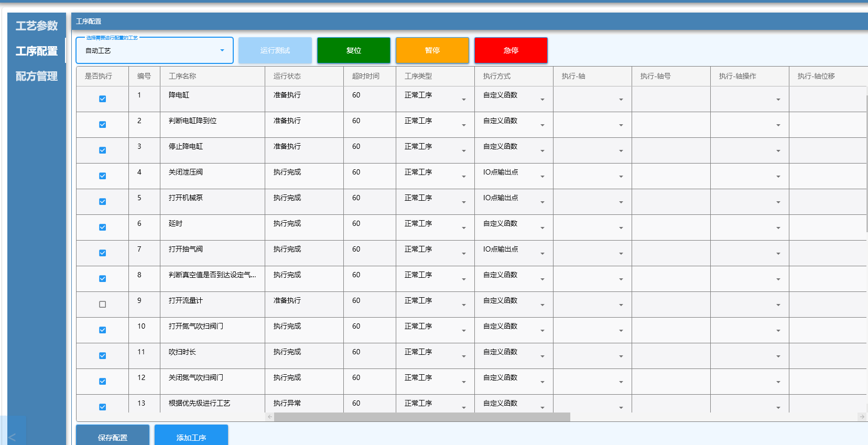
Task: Uncheck execution box for row 1 降电缸
Action: (x=103, y=99)
